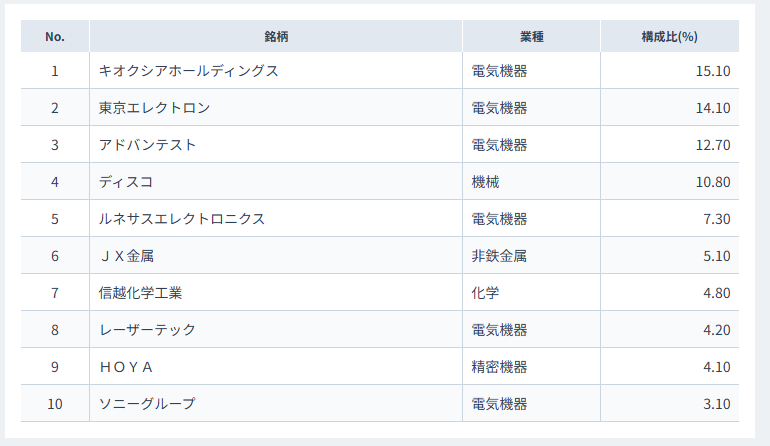Select キオクシアホールディングス stock name
Screen dimensions: 770x446
point(188,71)
